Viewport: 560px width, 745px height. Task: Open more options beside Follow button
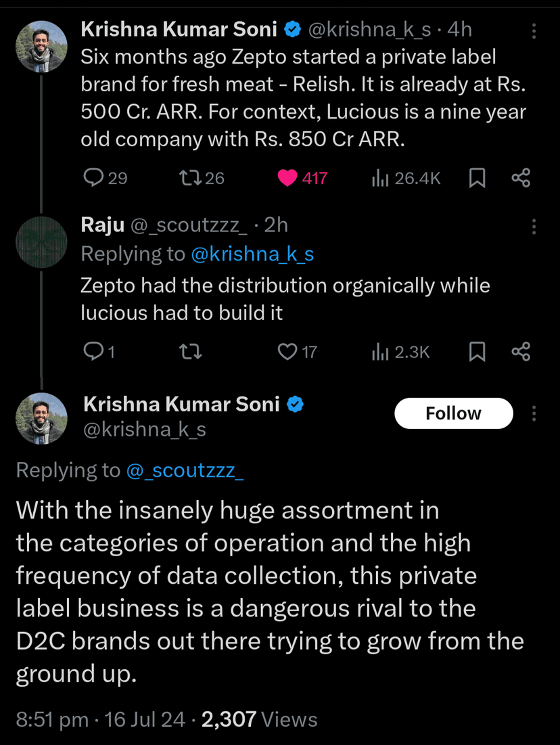(534, 413)
